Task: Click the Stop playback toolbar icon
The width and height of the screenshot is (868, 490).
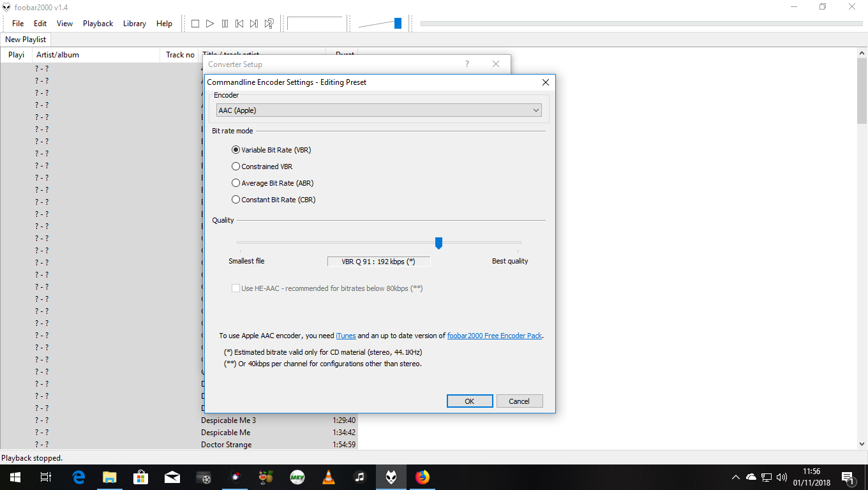Action: click(x=195, y=24)
